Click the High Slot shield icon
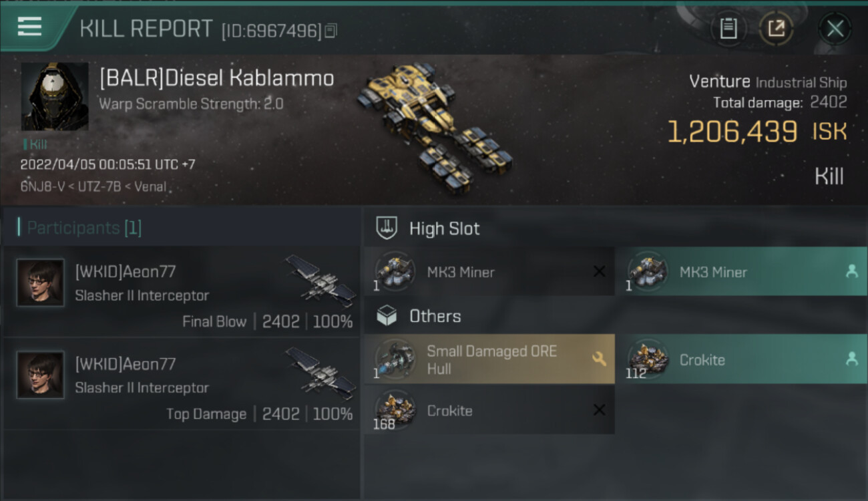 point(387,228)
